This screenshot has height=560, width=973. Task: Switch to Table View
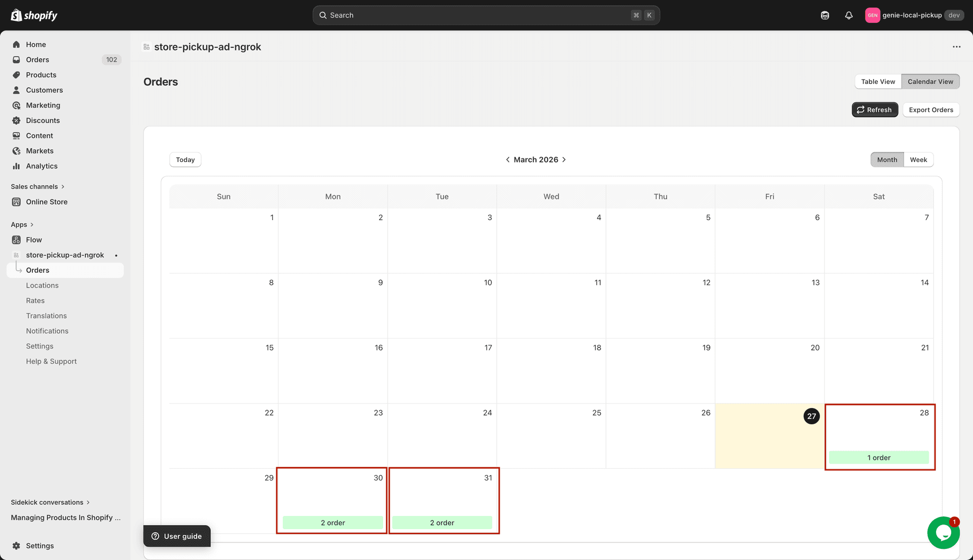pyautogui.click(x=878, y=81)
